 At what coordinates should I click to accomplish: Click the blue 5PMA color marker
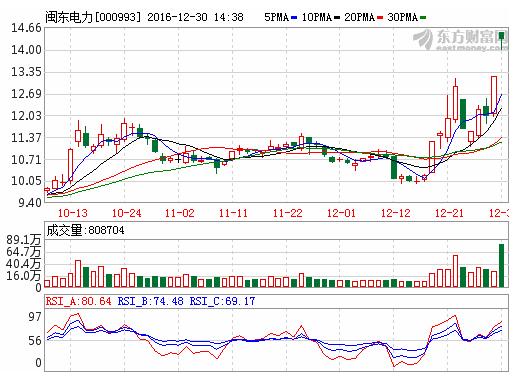[294, 17]
